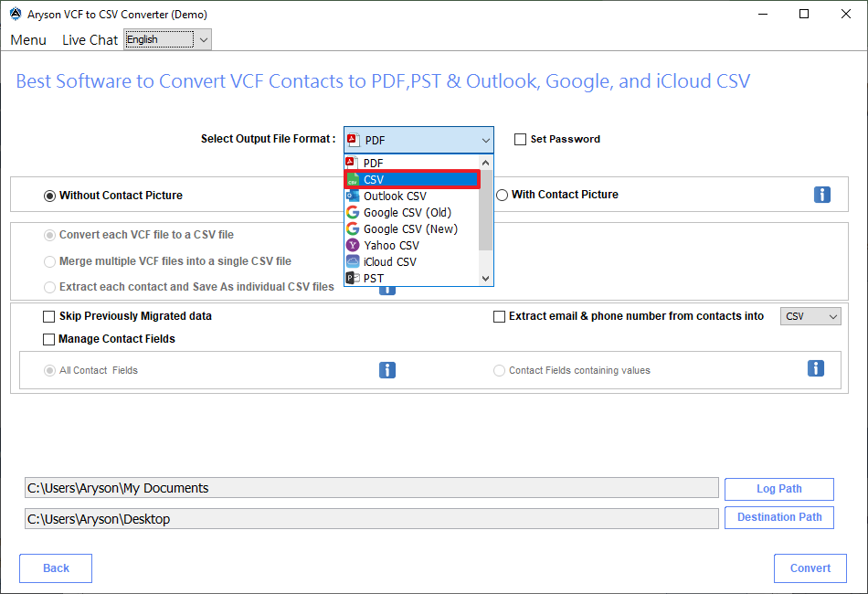The image size is (868, 594).
Task: Click the Aryson app logo in title bar
Action: click(16, 15)
